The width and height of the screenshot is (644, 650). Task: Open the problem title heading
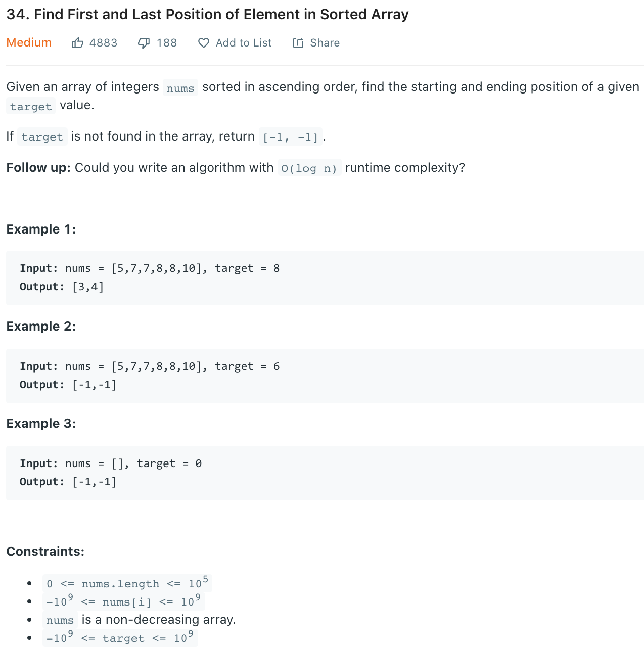[207, 14]
